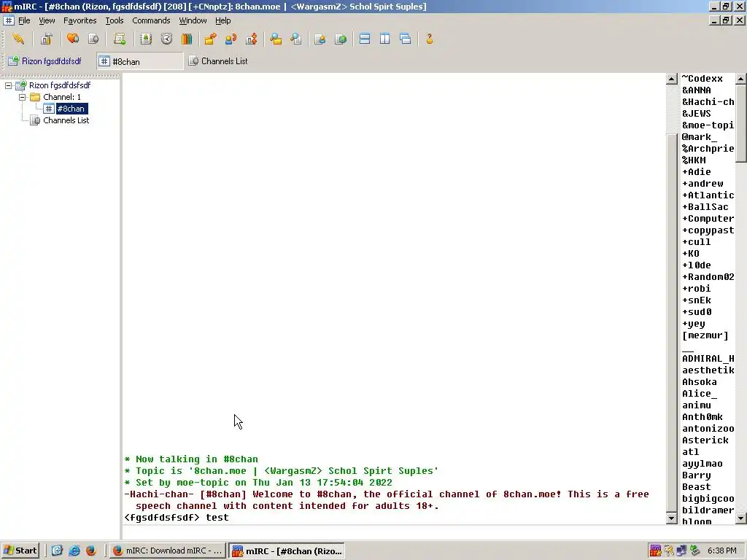This screenshot has height=560, width=747.
Task: Click the Windows Start button
Action: tap(20, 551)
